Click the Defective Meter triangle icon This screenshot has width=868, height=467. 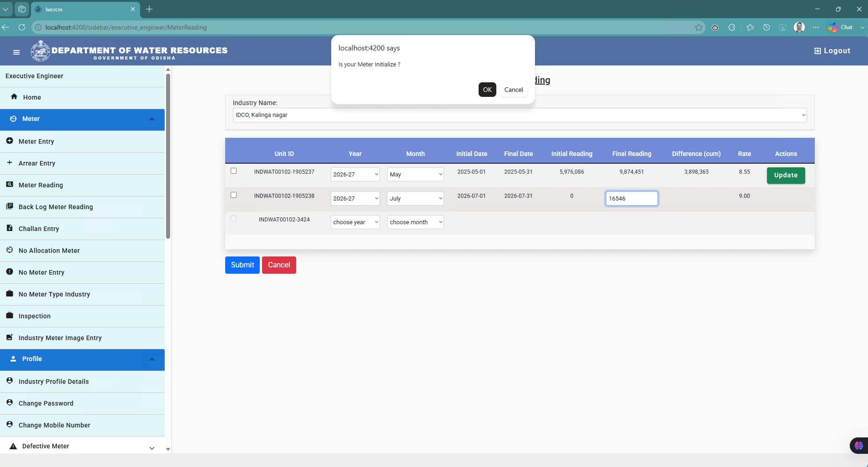click(13, 446)
